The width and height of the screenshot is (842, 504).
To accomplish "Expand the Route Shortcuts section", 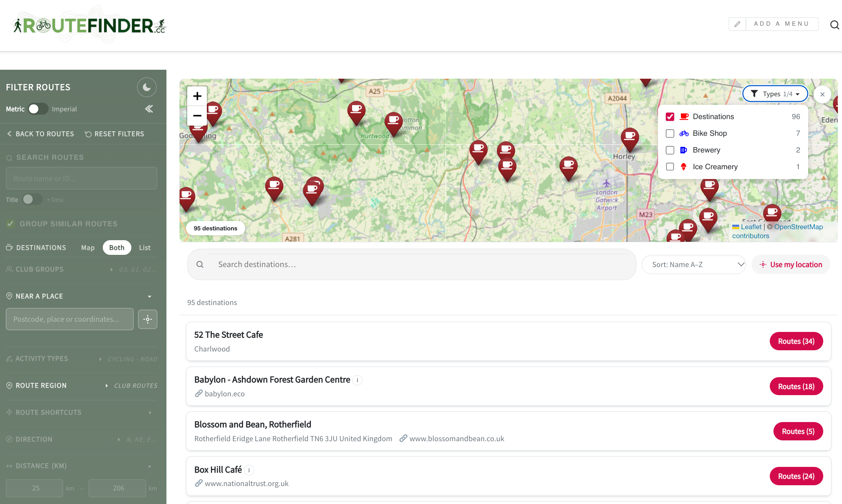I will 82,413.
